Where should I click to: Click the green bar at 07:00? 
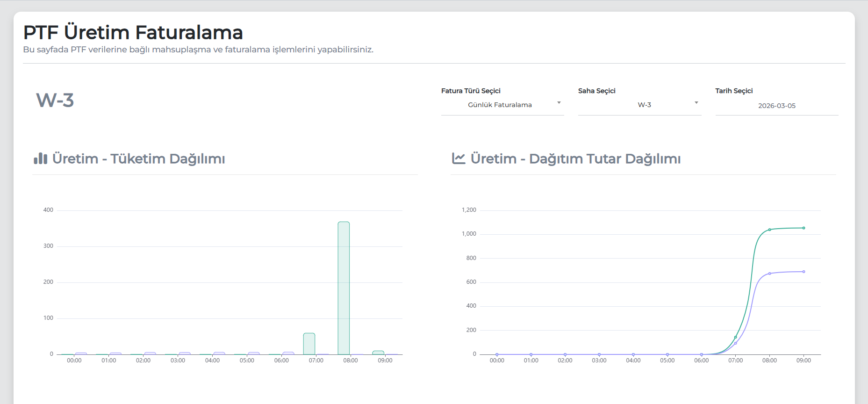(309, 344)
